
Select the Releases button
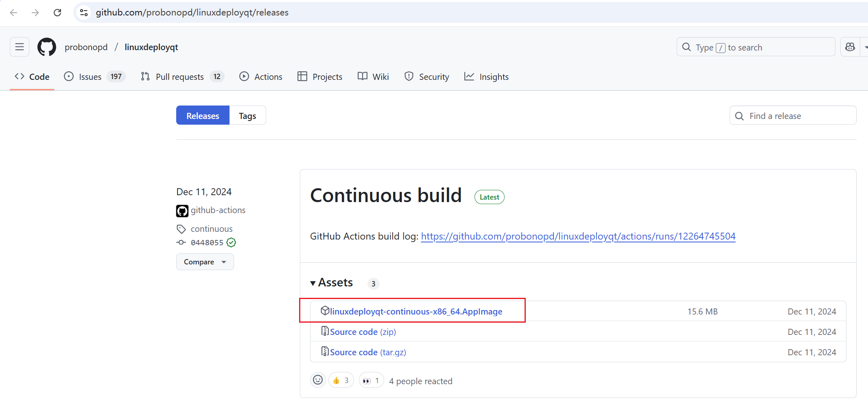pos(203,116)
